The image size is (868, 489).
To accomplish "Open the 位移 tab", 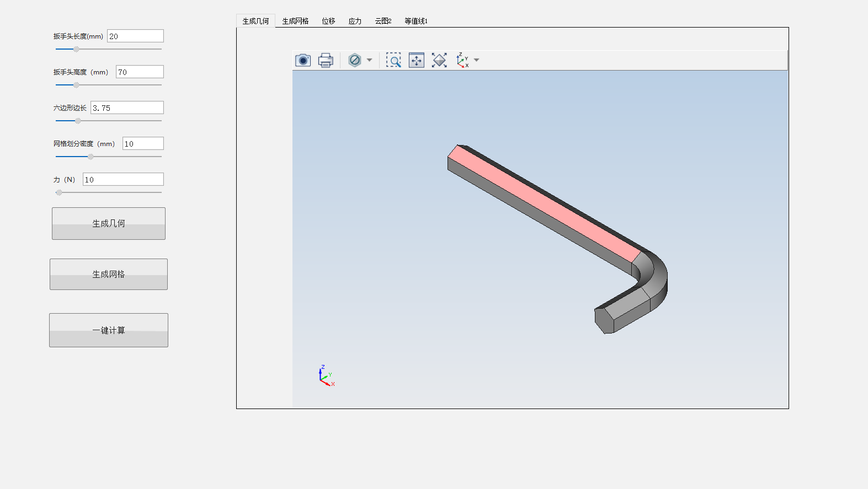I will (328, 21).
